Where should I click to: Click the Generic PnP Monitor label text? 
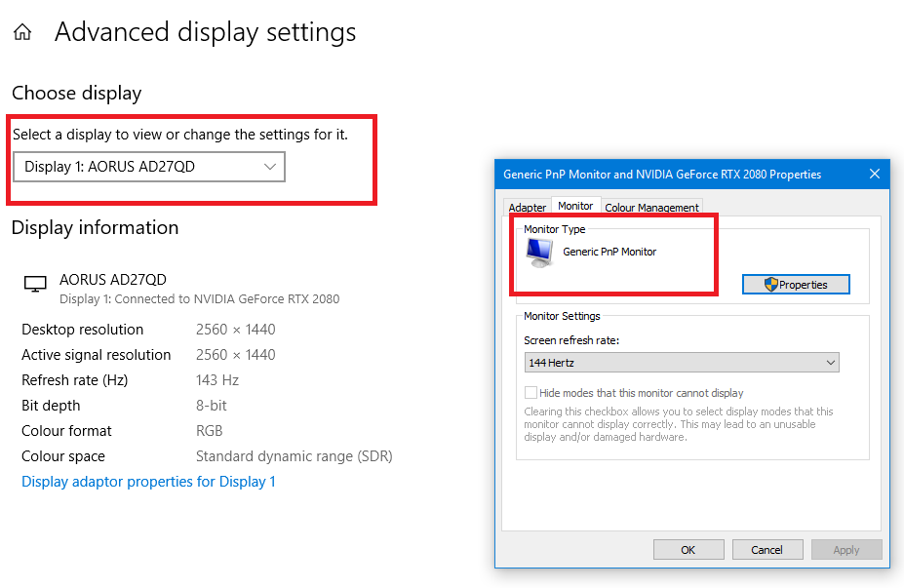coord(609,252)
